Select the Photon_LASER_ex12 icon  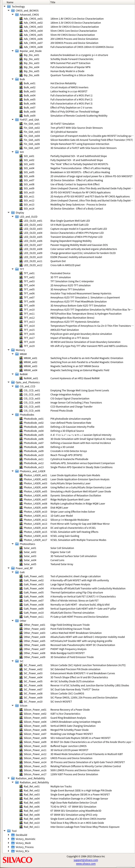[21, 520]
